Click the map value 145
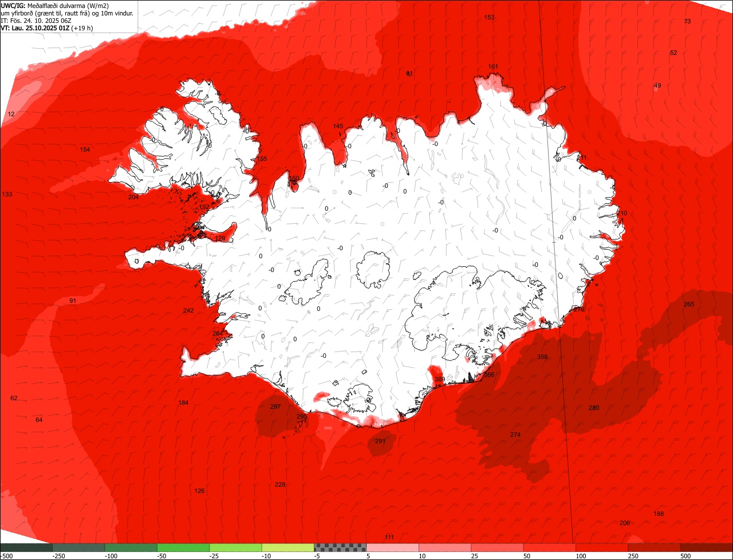This screenshot has width=733, height=560. [x=338, y=126]
